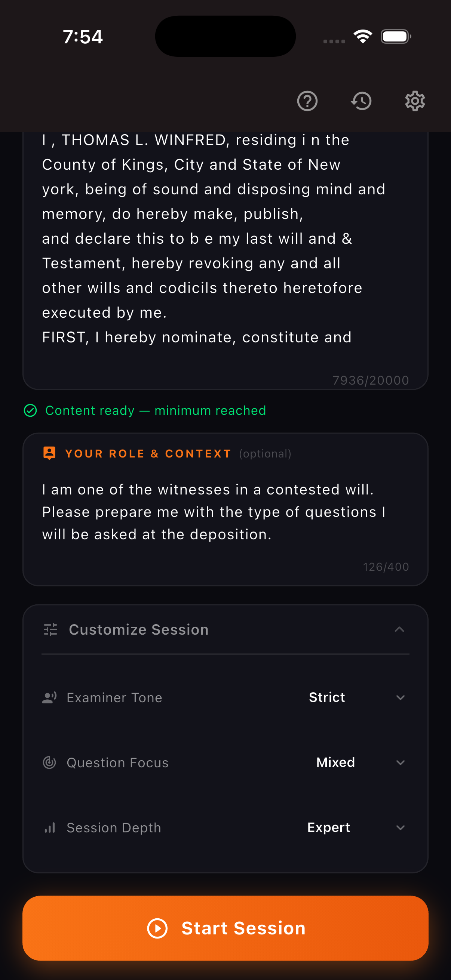Tap the Question Focus target icon

coord(49,762)
